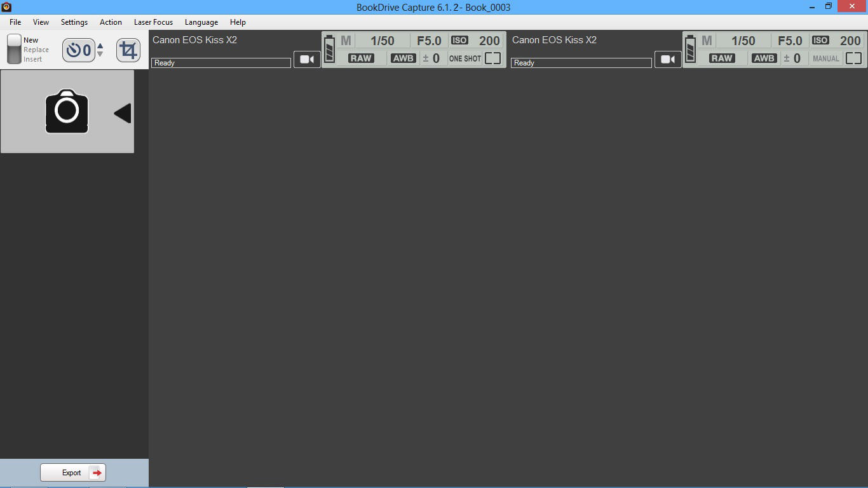This screenshot has width=868, height=488.
Task: Change left camera ONE SHOT focus mode
Action: coord(465,58)
